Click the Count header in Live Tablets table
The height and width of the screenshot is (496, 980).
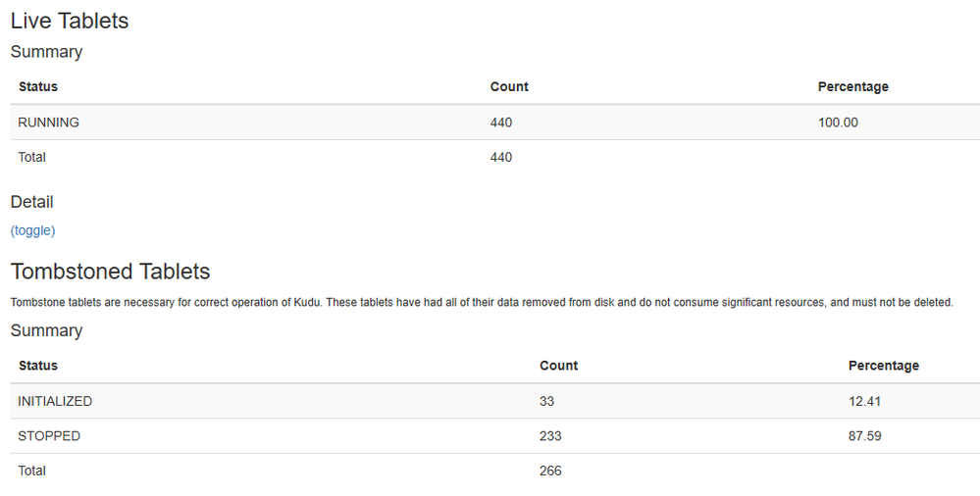(509, 87)
